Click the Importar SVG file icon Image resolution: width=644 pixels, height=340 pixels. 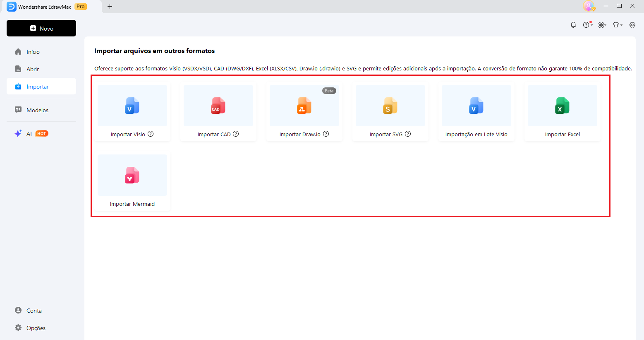[390, 106]
